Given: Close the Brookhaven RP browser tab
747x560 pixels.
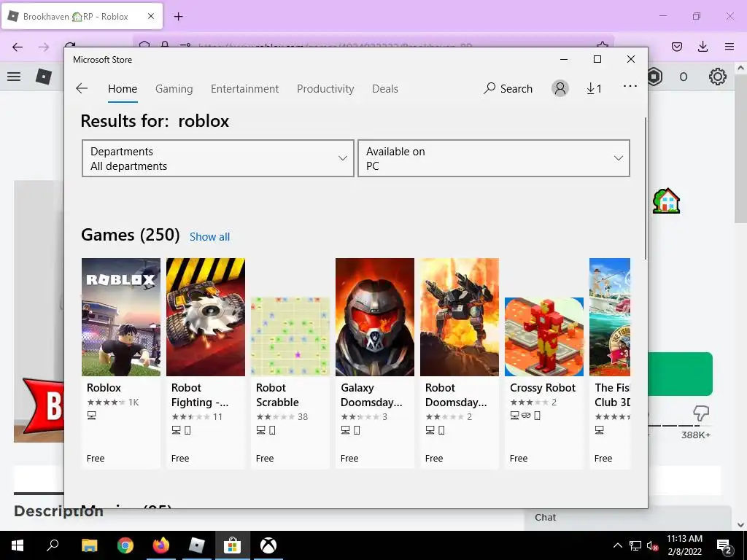Looking at the screenshot, I should [151, 16].
